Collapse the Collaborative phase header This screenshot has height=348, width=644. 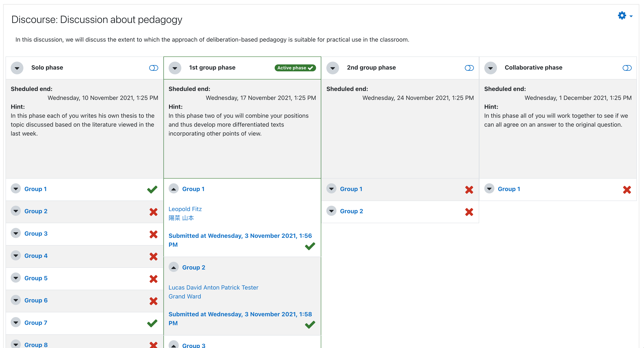tap(490, 68)
